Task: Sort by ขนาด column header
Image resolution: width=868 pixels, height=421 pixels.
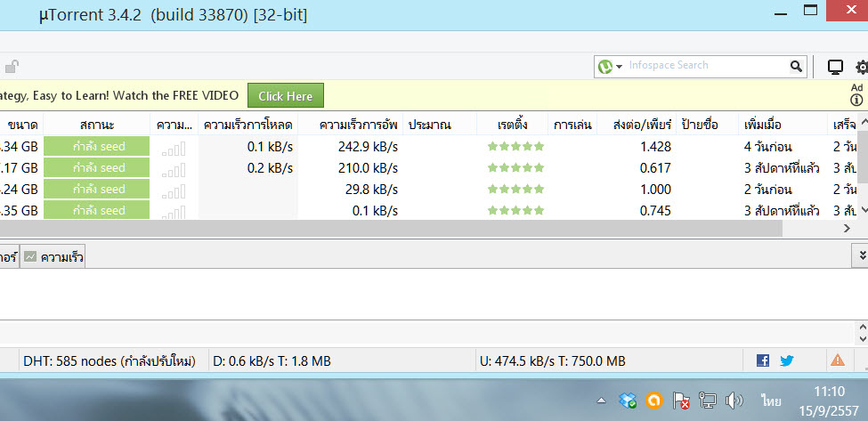Action: (21, 125)
